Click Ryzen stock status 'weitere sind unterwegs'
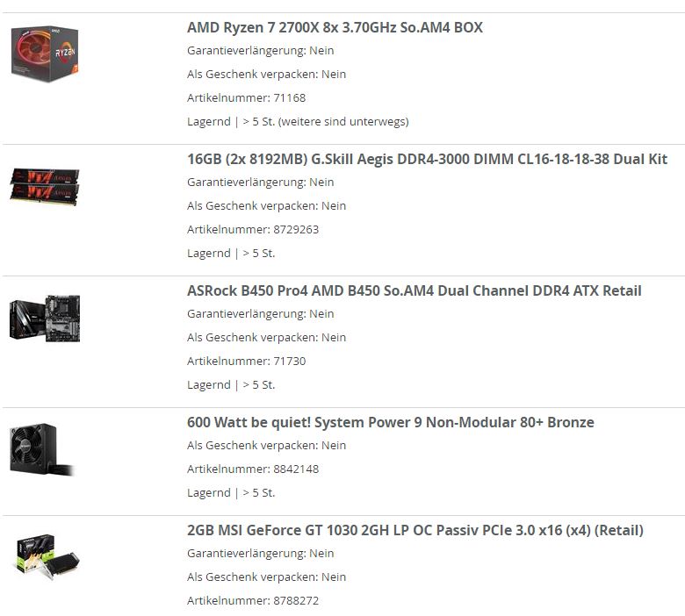The width and height of the screenshot is (685, 616). pos(343,121)
